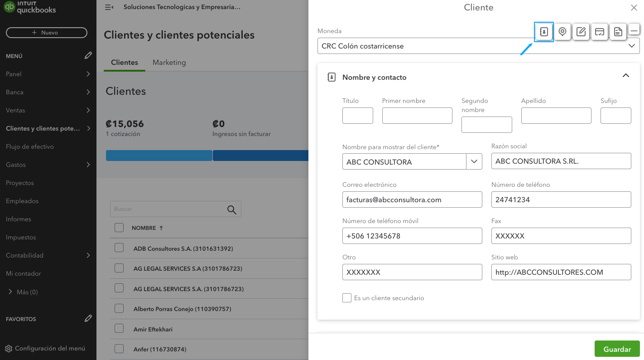The height and width of the screenshot is (360, 644).
Task: Click Número de teléfono field
Action: point(561,199)
